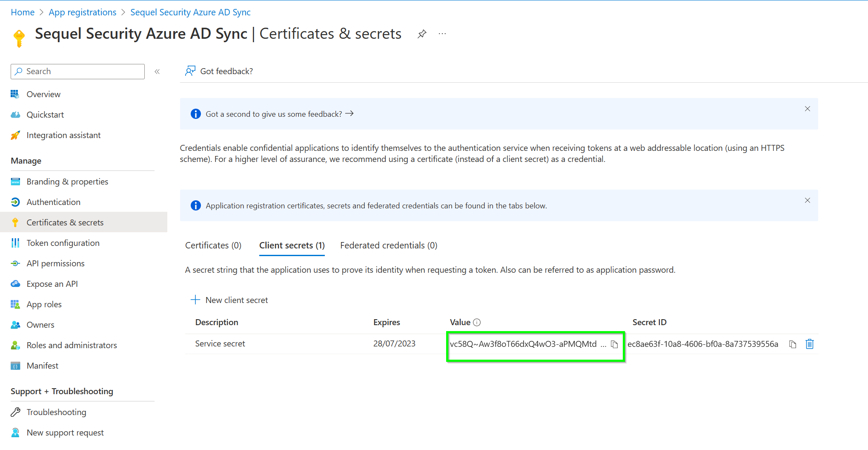Open the more options ellipsis in the title

(442, 34)
